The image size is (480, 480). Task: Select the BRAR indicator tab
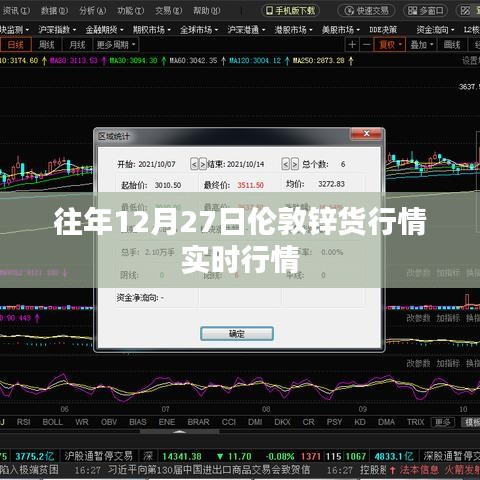(x=198, y=422)
